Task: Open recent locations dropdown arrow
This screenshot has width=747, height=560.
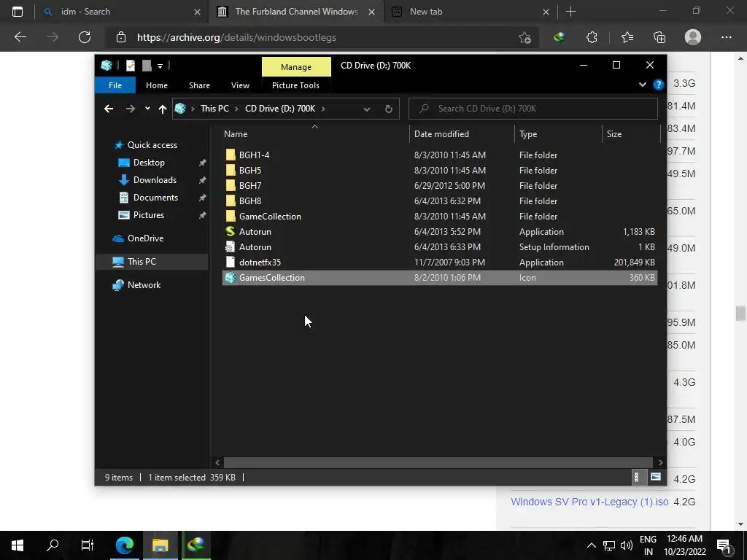Action: [147, 109]
